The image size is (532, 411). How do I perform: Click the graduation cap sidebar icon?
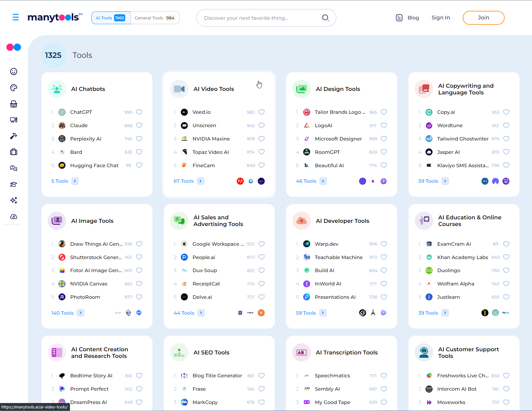coord(14,184)
